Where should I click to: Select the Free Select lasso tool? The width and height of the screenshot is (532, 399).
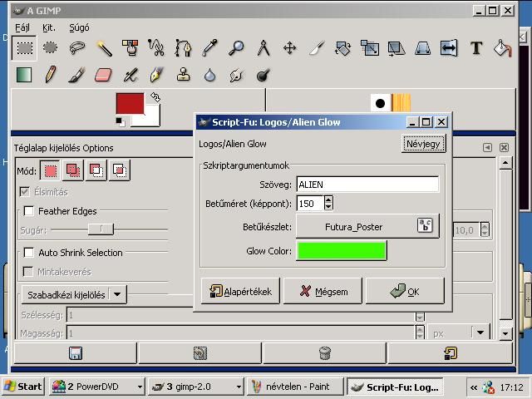pos(77,47)
